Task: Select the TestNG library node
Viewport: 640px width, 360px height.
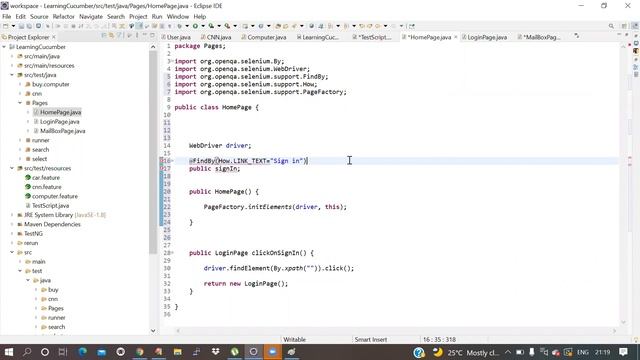Action: coord(33,233)
